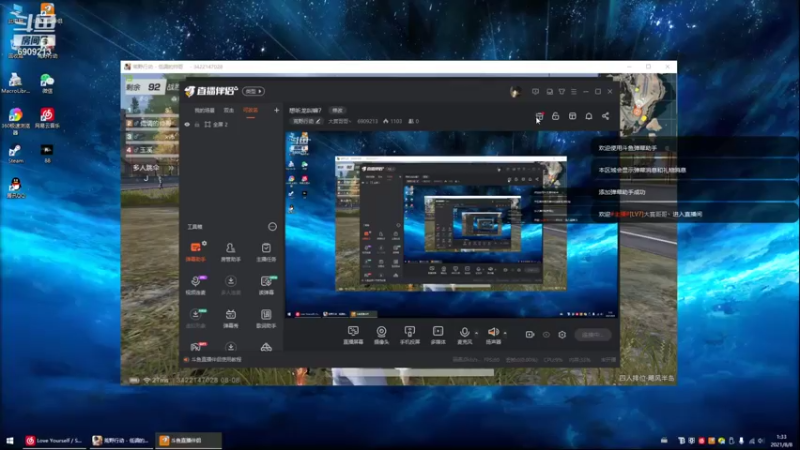The image size is (800, 450).
Task: Mute the 麦克风 microphone
Action: pyautogui.click(x=464, y=335)
